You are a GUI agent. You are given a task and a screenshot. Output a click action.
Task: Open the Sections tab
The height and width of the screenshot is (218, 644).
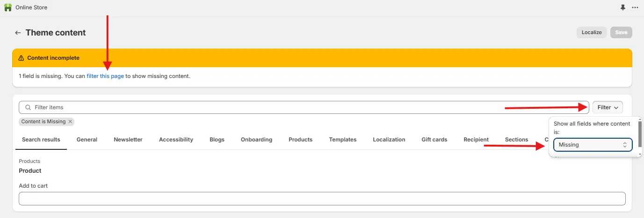516,140
